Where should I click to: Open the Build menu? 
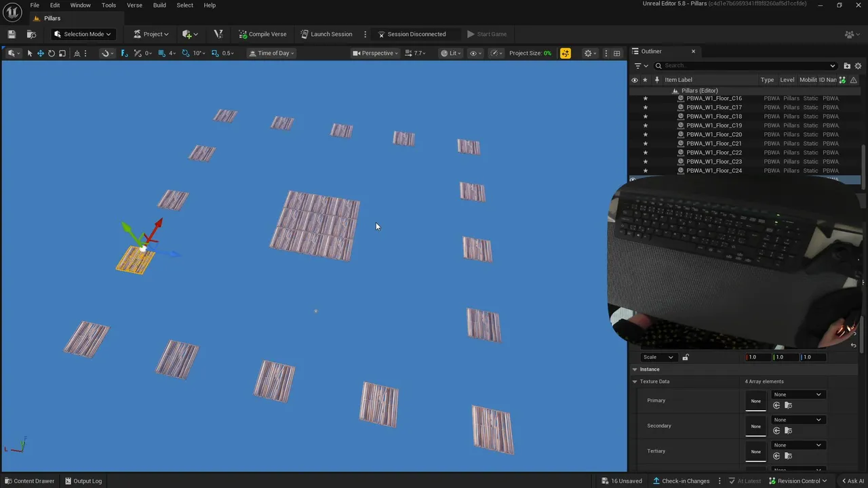point(159,5)
